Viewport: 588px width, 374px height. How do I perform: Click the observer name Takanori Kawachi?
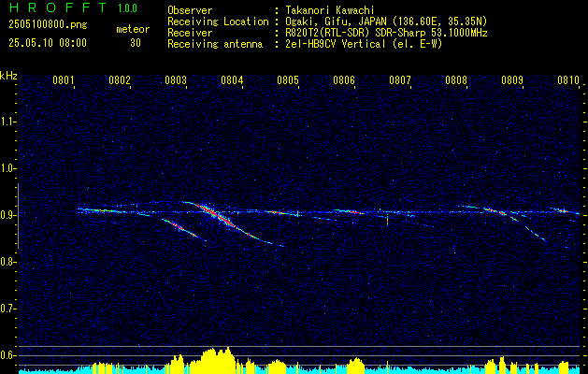tap(330, 10)
